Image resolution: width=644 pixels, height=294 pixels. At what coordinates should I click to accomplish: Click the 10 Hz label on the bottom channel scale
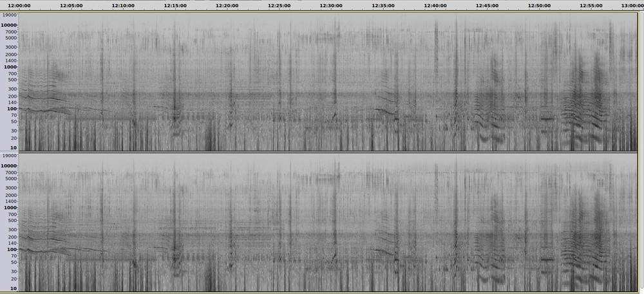[x=14, y=289]
